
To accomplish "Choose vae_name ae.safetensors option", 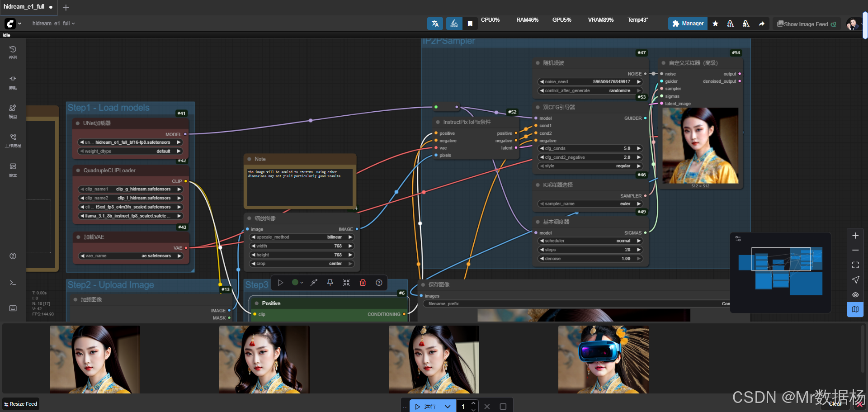I will point(130,256).
